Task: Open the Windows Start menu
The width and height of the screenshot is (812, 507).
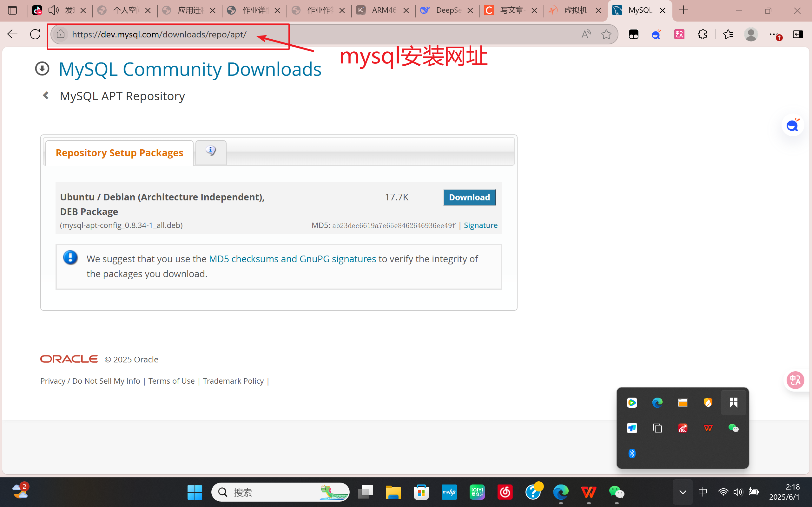Action: click(195, 492)
